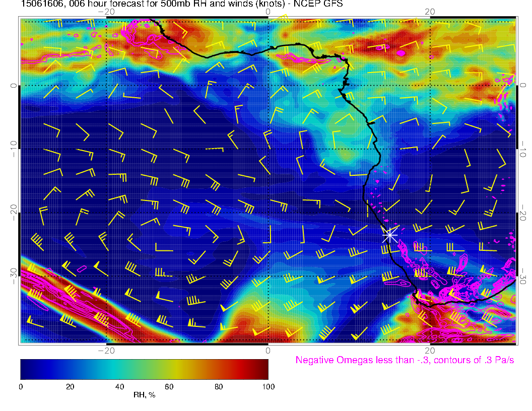This screenshot has width=532, height=411.
Task: Click the "20" tick label under the color bar
Action: tap(70, 387)
